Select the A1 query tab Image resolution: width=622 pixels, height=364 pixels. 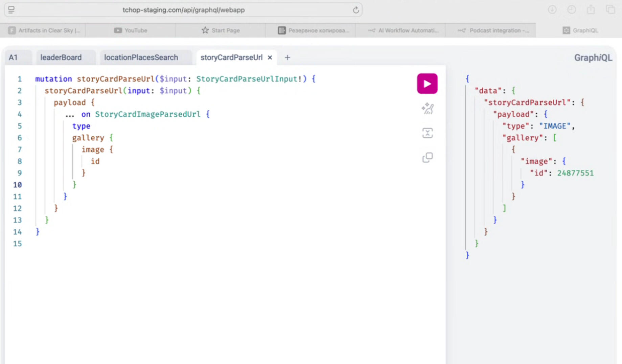point(13,58)
